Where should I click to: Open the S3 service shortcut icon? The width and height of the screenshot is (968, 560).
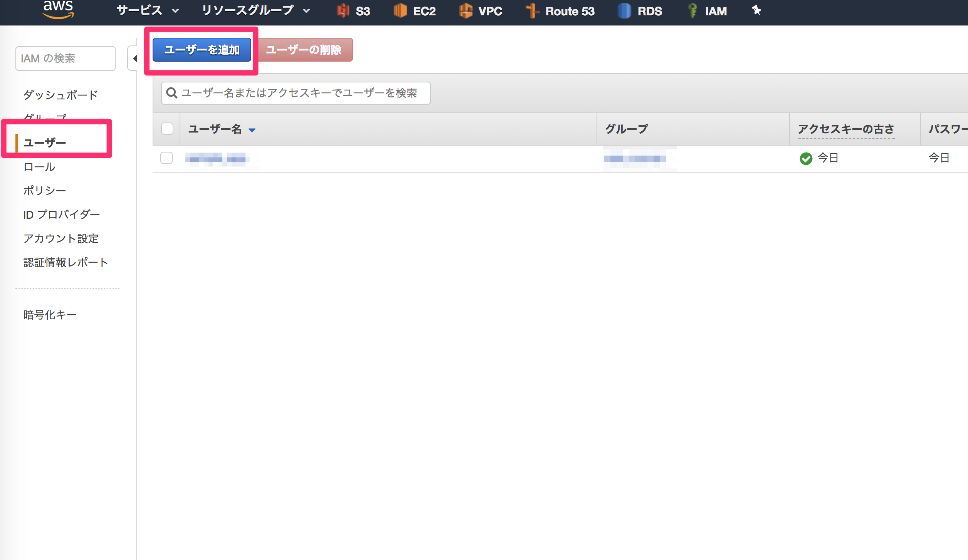(x=343, y=11)
